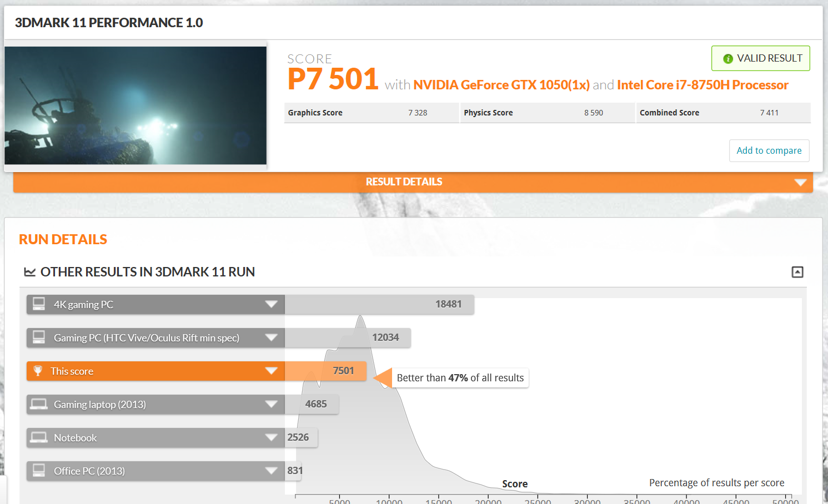The width and height of the screenshot is (828, 504).
Task: Select the 7501 highlighted score bar value
Action: pos(343,371)
